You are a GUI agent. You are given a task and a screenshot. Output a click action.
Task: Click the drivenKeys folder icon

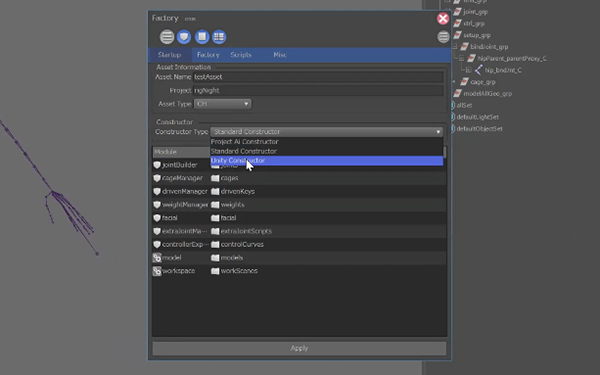point(215,191)
